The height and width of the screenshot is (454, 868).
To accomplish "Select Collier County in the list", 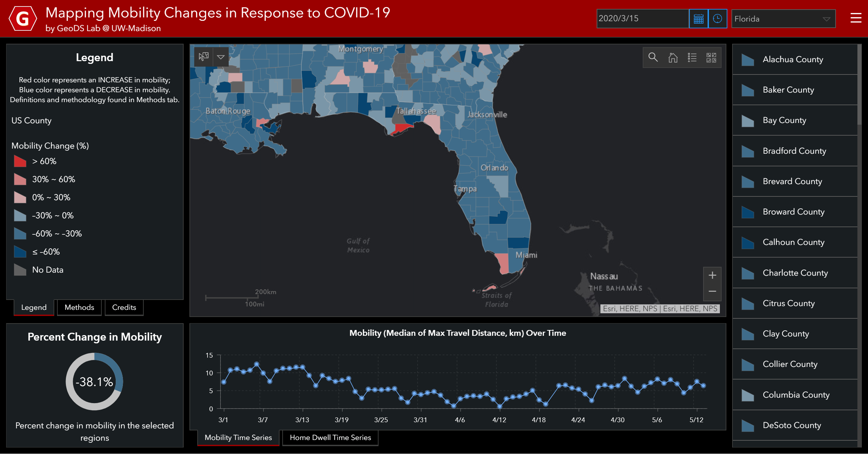I will [x=795, y=364].
